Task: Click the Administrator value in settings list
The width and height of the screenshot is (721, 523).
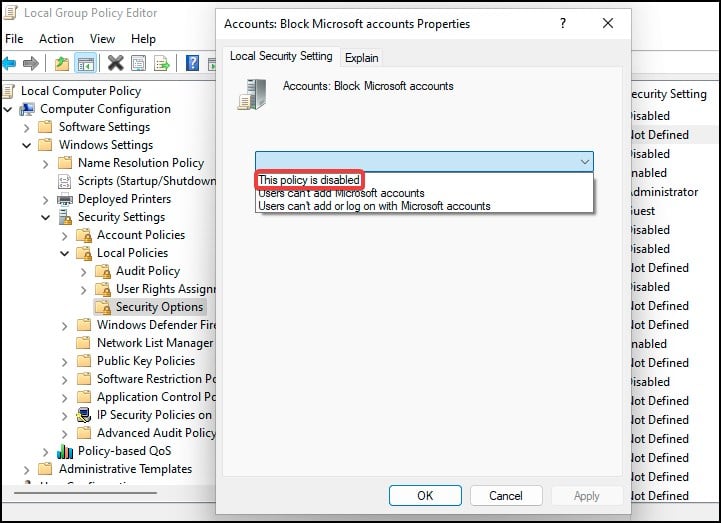Action: point(665,192)
